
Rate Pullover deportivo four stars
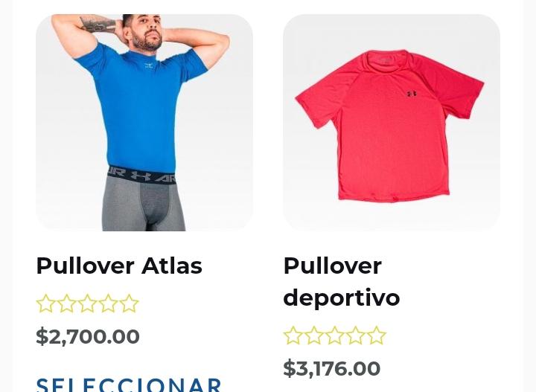[356, 335]
